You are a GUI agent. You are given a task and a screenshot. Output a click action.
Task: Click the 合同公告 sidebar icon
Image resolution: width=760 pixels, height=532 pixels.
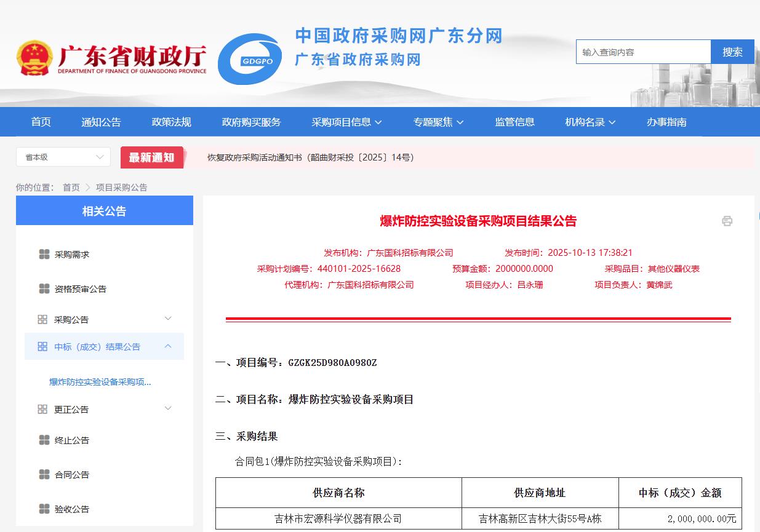pyautogui.click(x=44, y=475)
